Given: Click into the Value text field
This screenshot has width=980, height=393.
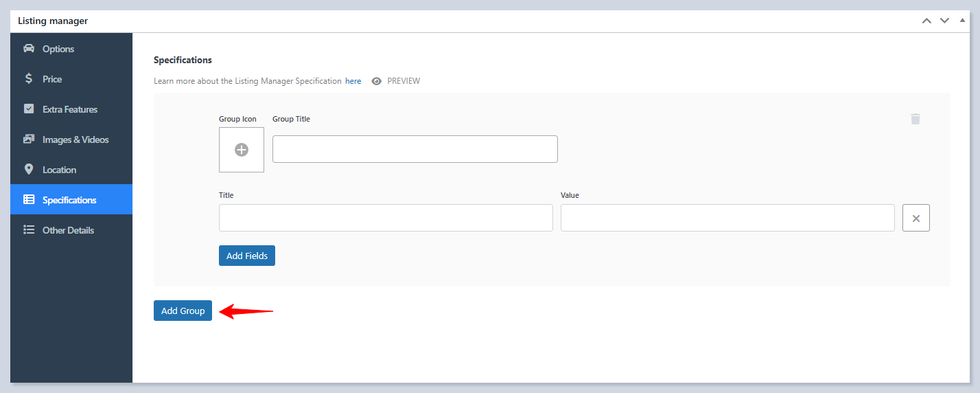Looking at the screenshot, I should [727, 218].
